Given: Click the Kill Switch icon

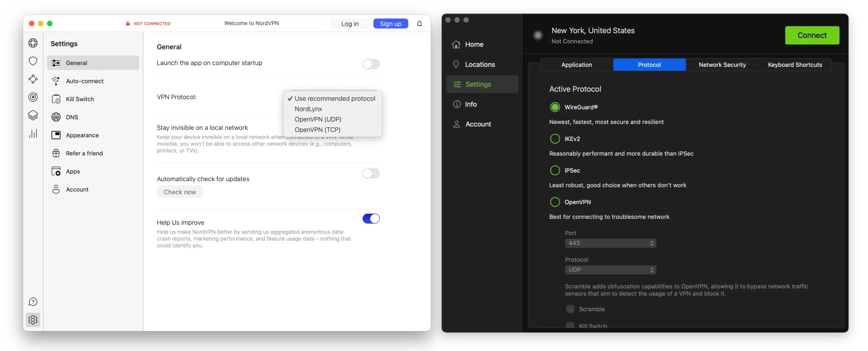Looking at the screenshot, I should 56,99.
